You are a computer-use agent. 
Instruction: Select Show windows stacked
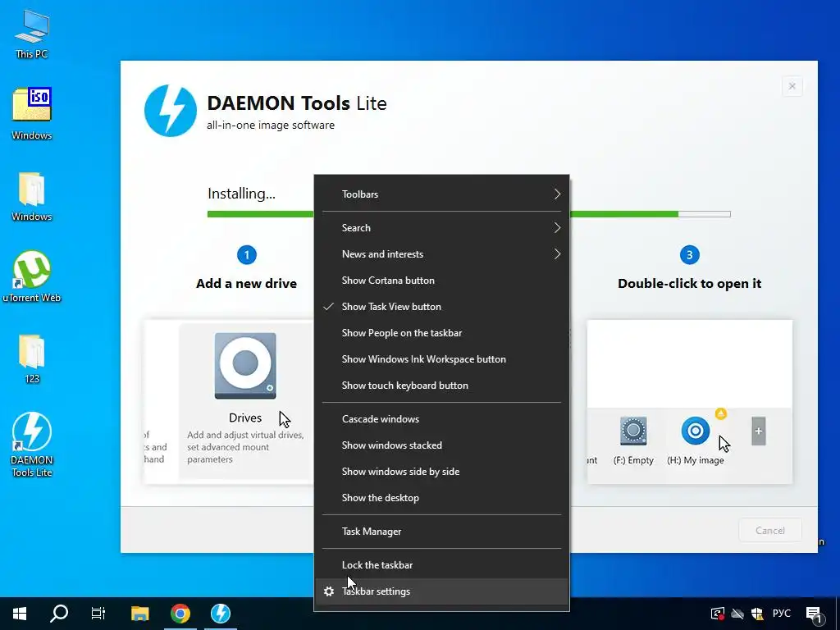point(441,445)
